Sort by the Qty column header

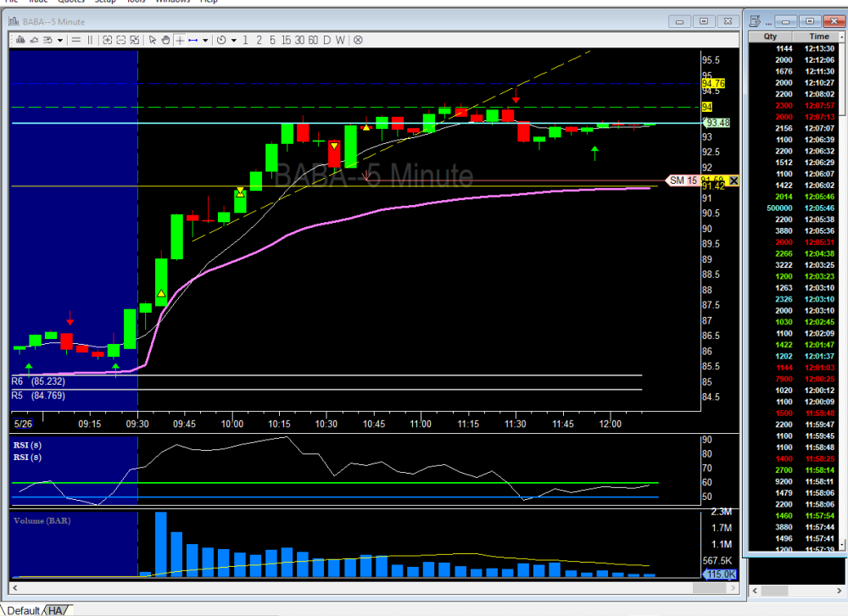tap(770, 36)
